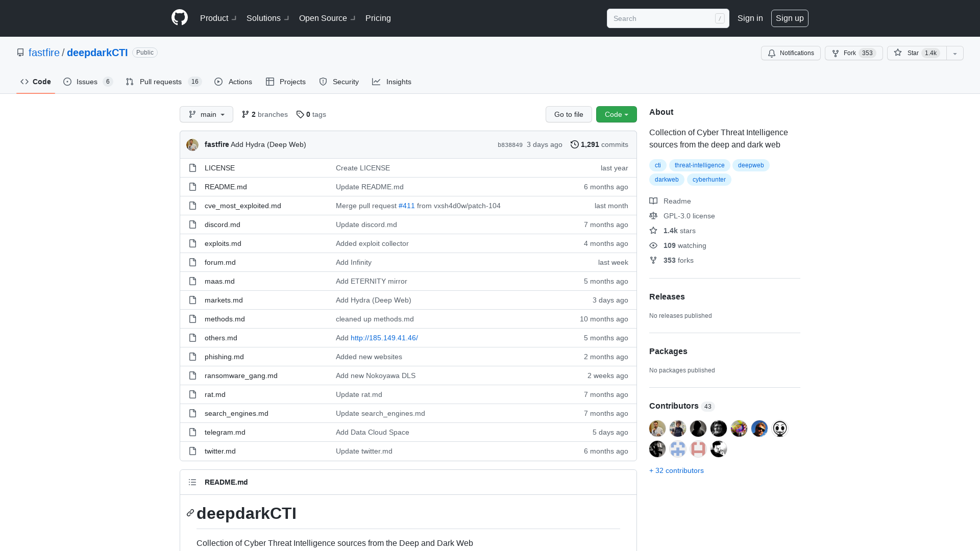Open the Actions tab
This screenshot has height=551, width=980.
[233, 82]
